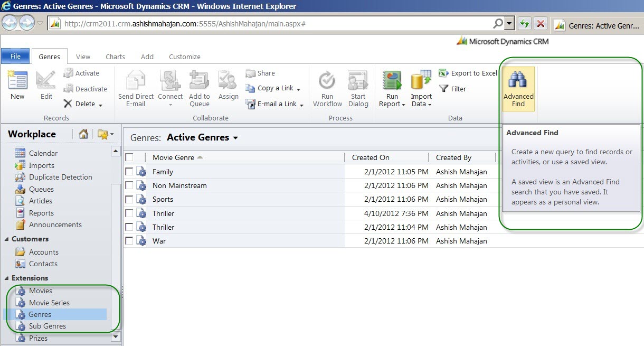This screenshot has width=644, height=346.
Task: Open Movies under Extensions
Action: (x=41, y=291)
